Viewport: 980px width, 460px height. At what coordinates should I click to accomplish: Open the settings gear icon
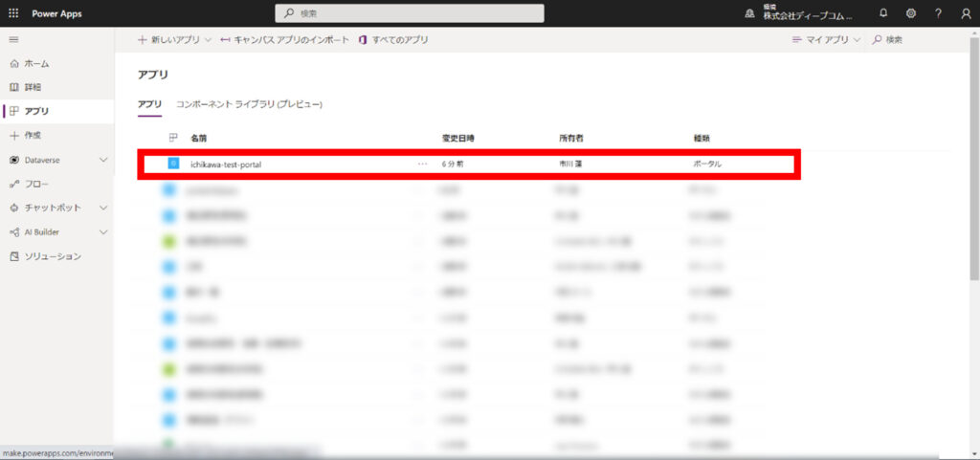pyautogui.click(x=910, y=13)
